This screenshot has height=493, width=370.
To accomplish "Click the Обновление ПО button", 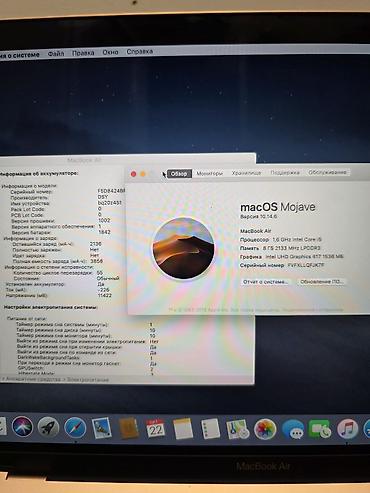I will [322, 282].
